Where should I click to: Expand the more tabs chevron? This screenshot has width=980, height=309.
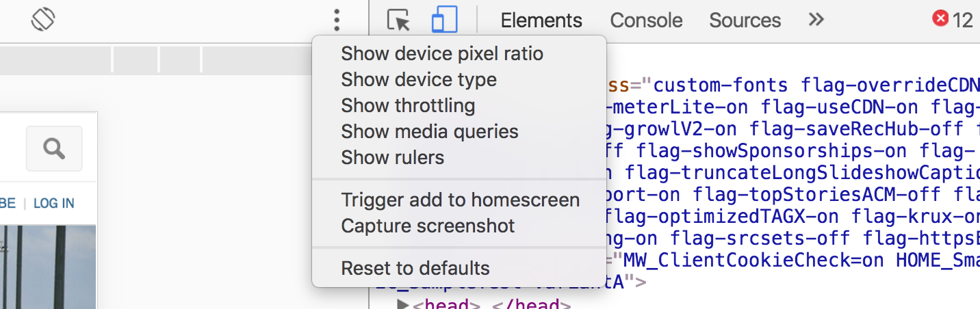click(x=816, y=20)
